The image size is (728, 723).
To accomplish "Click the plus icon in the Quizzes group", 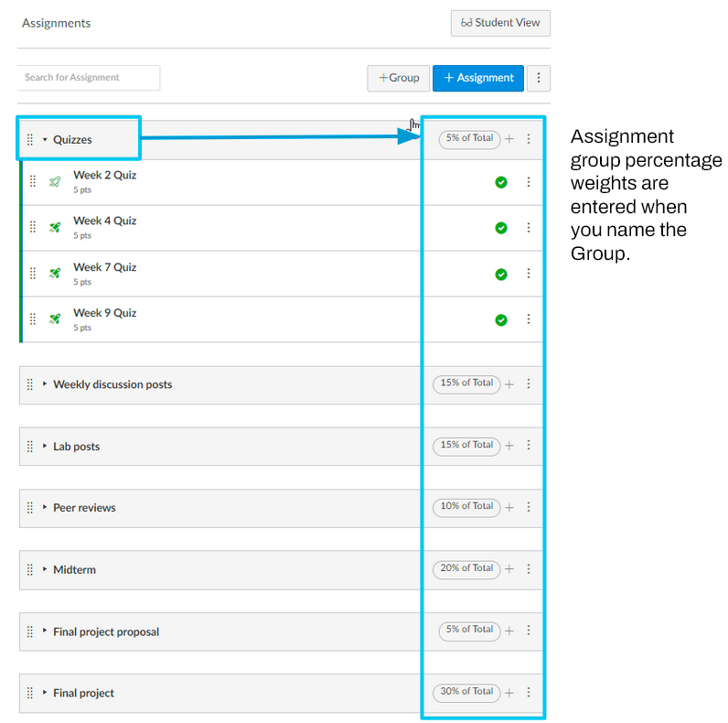I will pyautogui.click(x=509, y=139).
